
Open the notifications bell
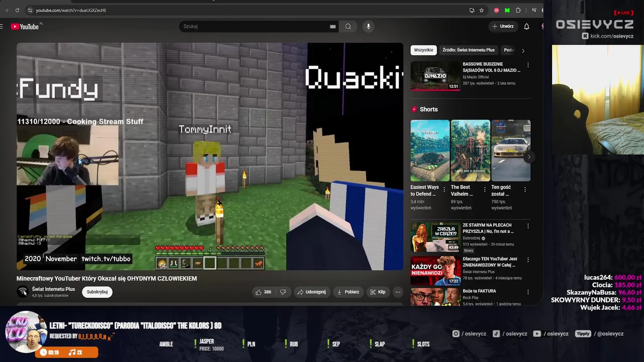tap(526, 27)
